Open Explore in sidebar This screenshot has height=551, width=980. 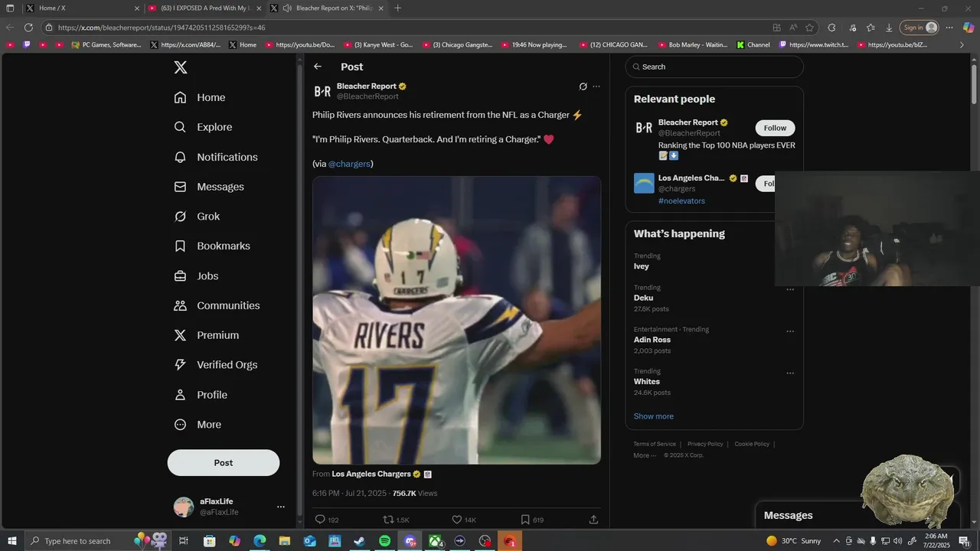[203, 127]
